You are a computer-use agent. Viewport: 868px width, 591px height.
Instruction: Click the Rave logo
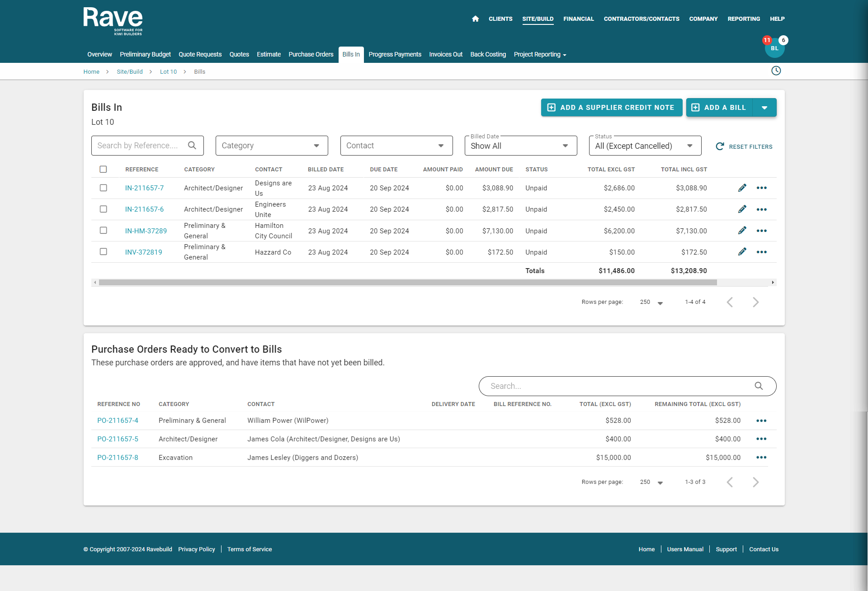click(113, 21)
